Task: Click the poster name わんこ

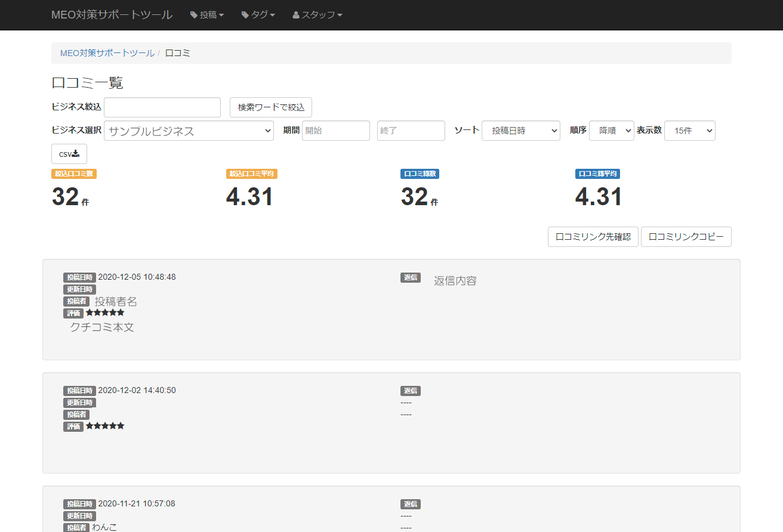Action: click(104, 527)
